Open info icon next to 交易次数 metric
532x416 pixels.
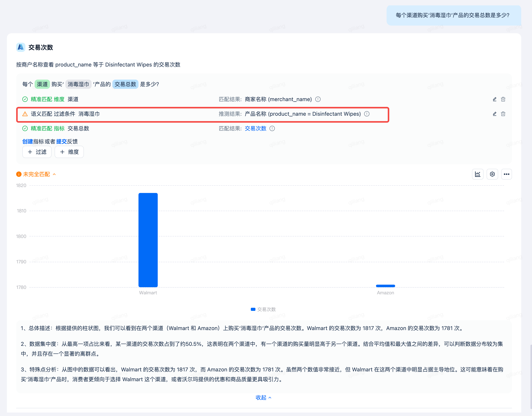(272, 129)
